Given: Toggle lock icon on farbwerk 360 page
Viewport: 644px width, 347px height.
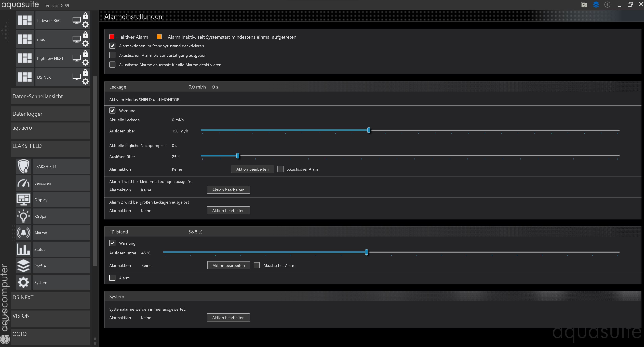Looking at the screenshot, I should (x=85, y=16).
